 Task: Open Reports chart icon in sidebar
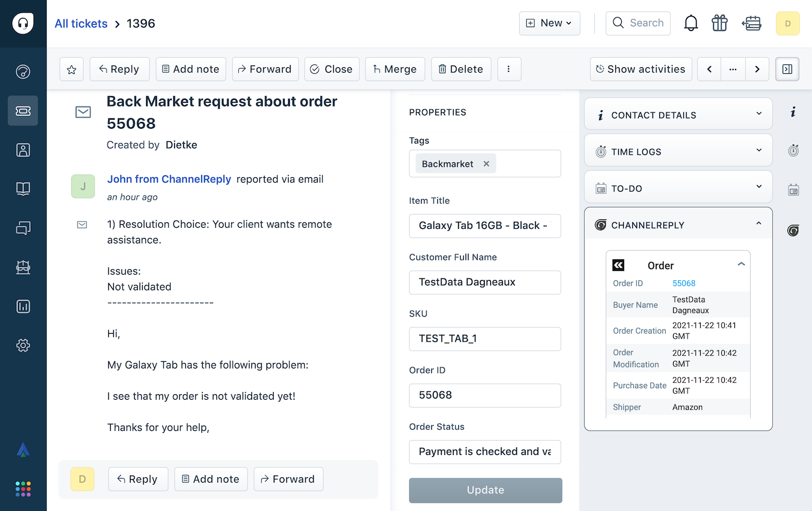click(x=23, y=307)
